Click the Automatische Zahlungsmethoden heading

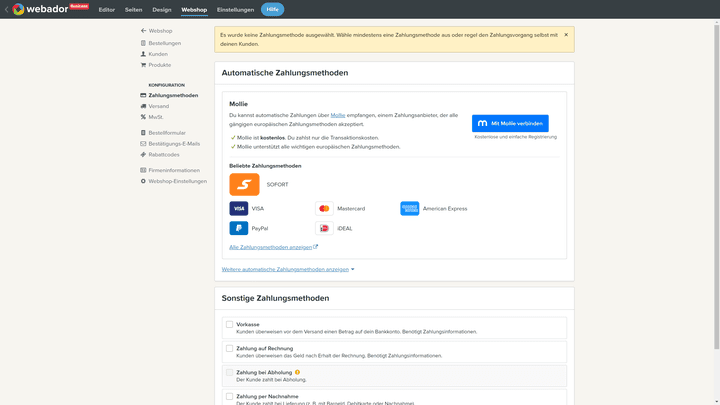(x=285, y=73)
